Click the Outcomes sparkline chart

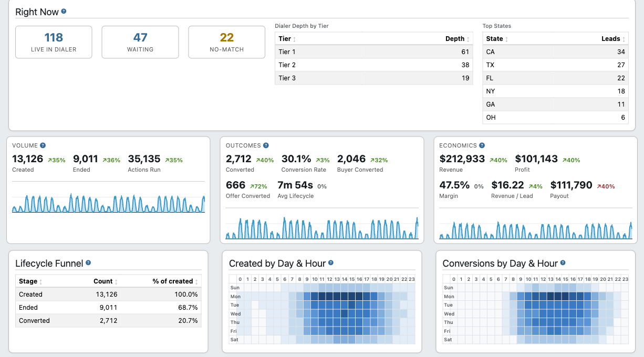pos(322,228)
